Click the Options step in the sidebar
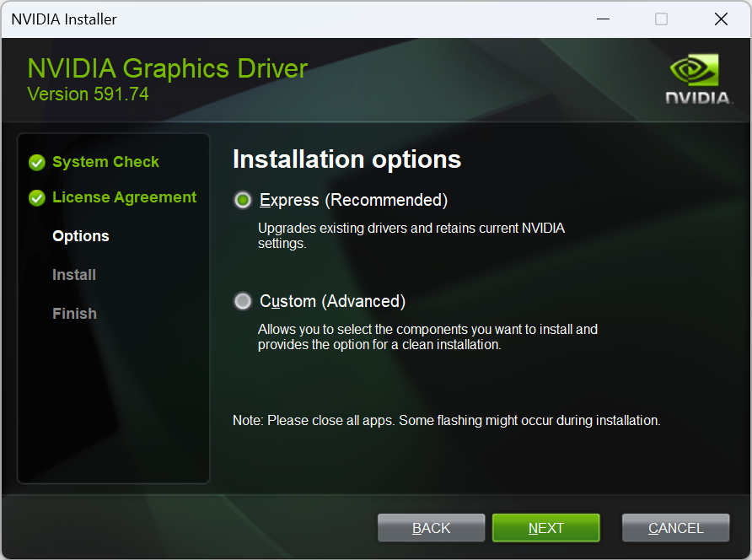The width and height of the screenshot is (752, 560). (x=80, y=236)
